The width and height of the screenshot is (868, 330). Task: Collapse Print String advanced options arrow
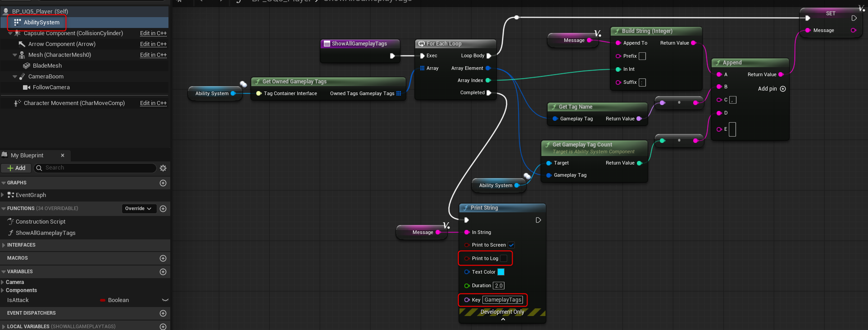(x=503, y=320)
